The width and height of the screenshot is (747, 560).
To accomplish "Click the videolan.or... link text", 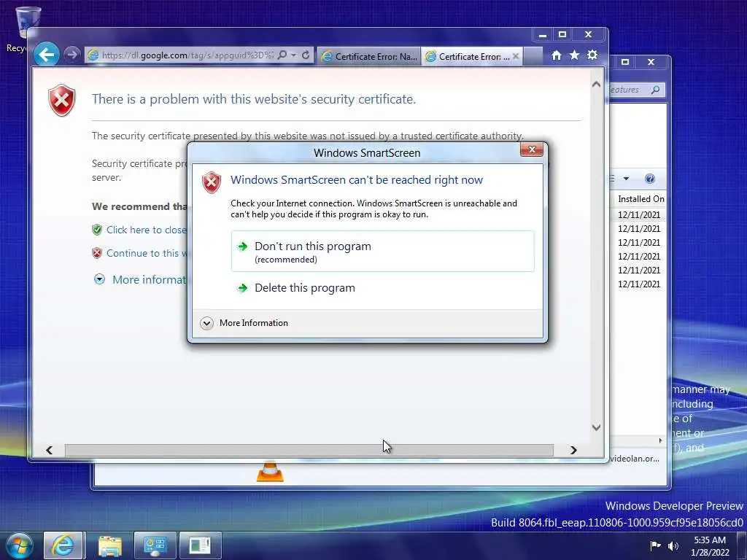I will click(635, 459).
